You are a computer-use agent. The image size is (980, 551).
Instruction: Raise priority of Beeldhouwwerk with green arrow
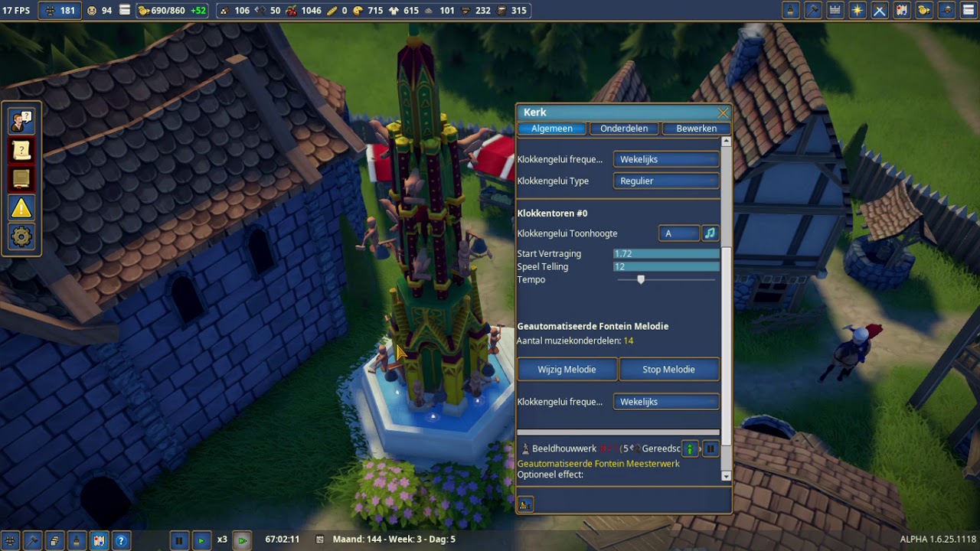690,449
